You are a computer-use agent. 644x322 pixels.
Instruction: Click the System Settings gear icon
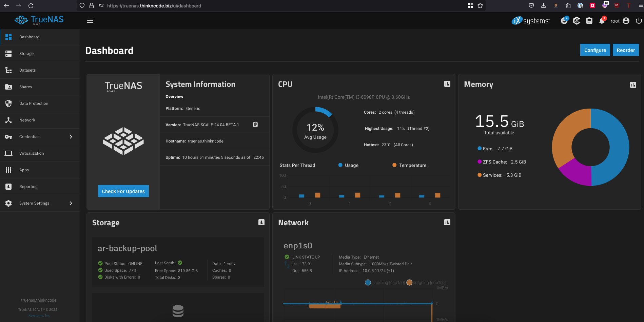point(8,203)
